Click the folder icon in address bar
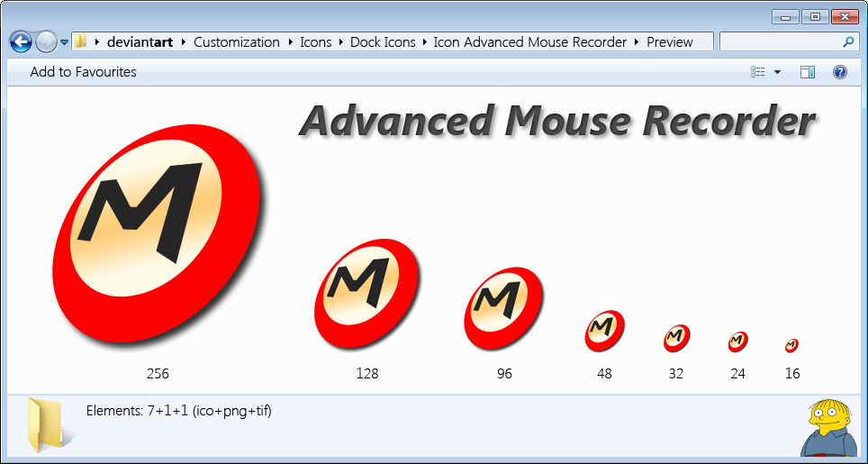The image size is (868, 464). coord(81,41)
